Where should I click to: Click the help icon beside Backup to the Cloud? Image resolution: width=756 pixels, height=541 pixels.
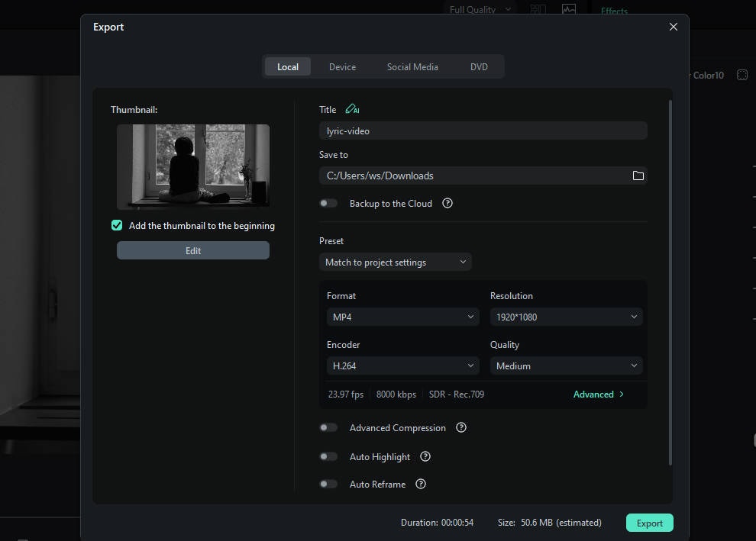[x=447, y=203]
